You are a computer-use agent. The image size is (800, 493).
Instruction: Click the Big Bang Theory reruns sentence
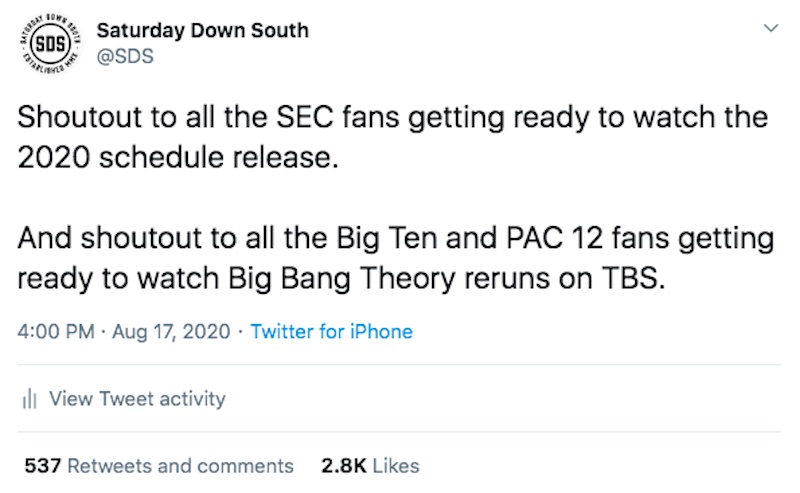[395, 258]
